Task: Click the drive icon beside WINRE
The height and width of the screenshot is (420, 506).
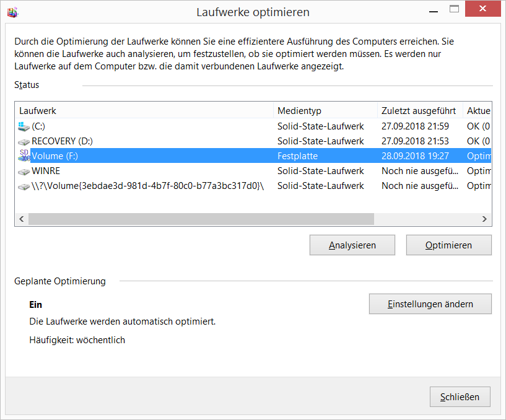Action: point(24,172)
